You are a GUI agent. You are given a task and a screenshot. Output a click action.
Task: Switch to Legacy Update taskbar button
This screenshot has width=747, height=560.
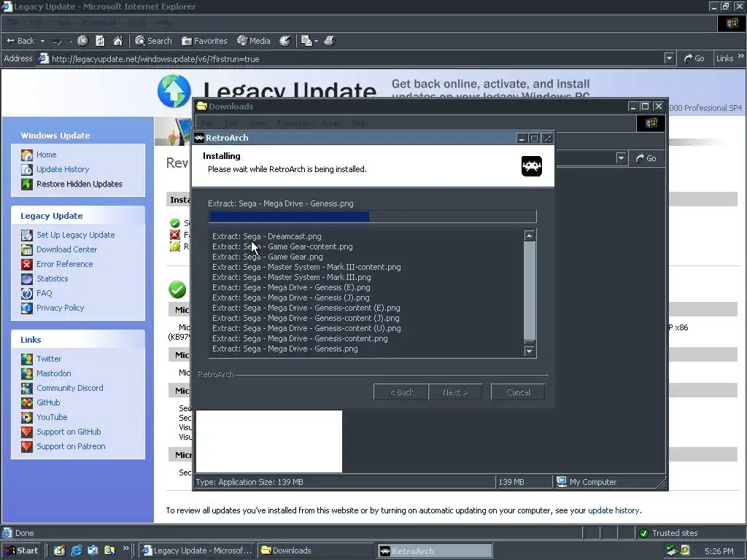point(197,551)
